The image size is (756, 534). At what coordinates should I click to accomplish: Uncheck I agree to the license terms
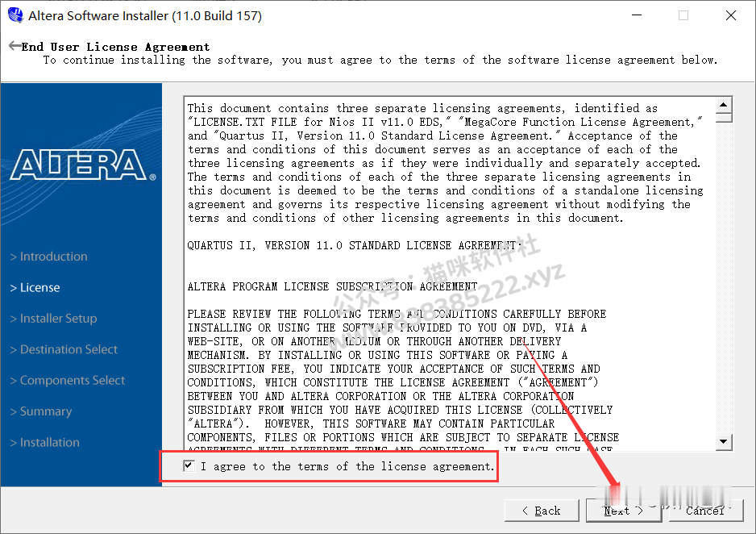pos(189,466)
